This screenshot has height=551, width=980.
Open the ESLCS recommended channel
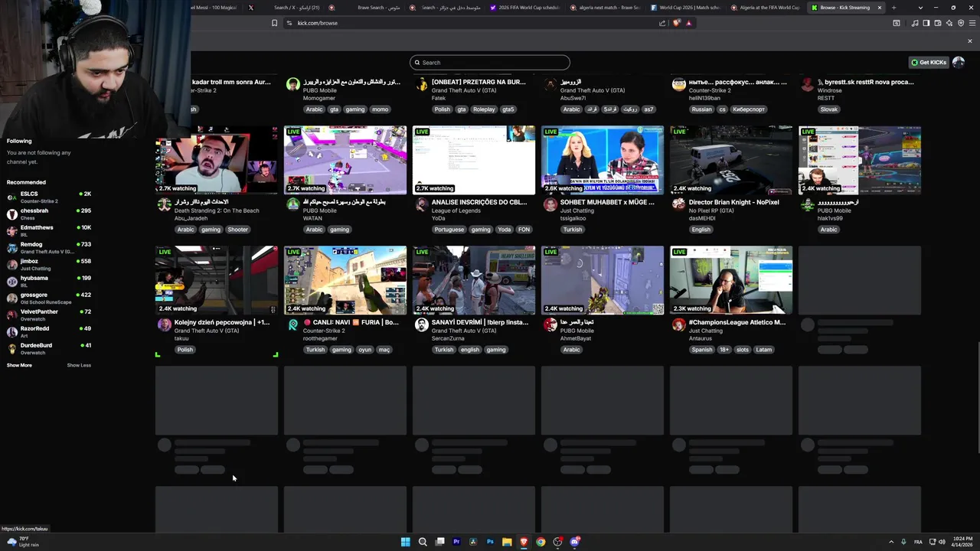(x=49, y=197)
